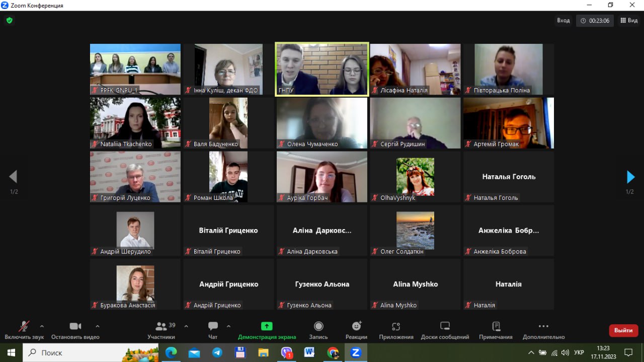The width and height of the screenshot is (644, 362).
Task: Open Microsoft Word from the taskbar
Action: (x=309, y=353)
